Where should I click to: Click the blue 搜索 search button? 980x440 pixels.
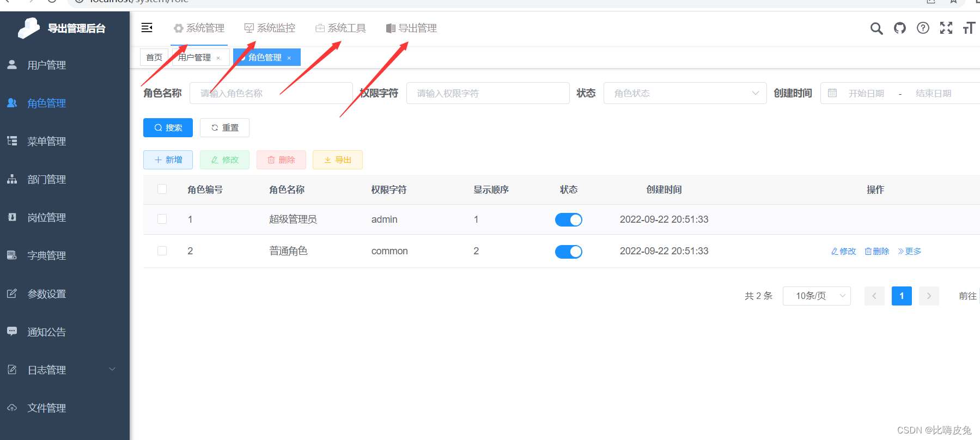168,127
